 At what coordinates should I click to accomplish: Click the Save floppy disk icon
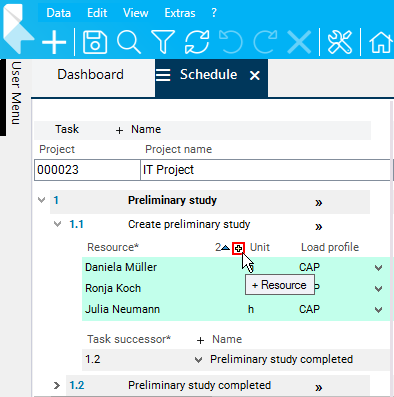click(x=95, y=42)
